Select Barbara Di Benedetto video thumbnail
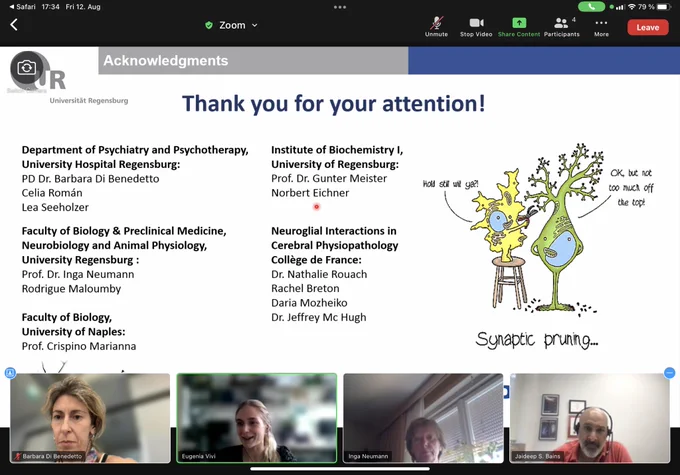 (90, 418)
